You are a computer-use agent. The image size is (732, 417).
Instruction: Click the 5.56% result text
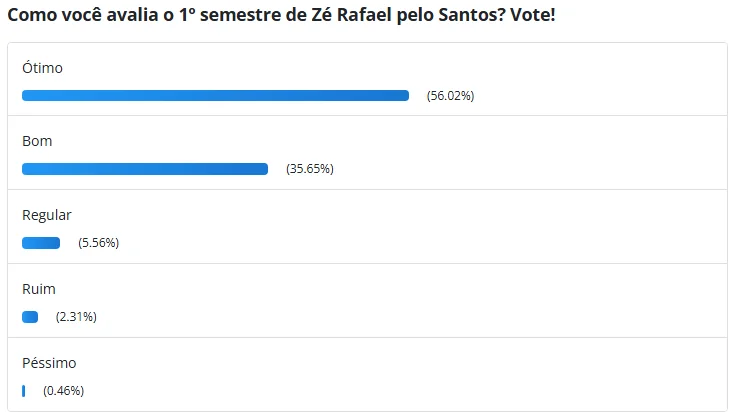tap(99, 243)
